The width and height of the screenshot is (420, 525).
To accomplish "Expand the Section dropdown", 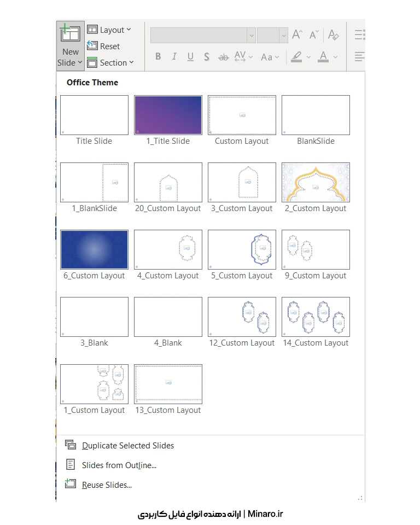I will [110, 63].
